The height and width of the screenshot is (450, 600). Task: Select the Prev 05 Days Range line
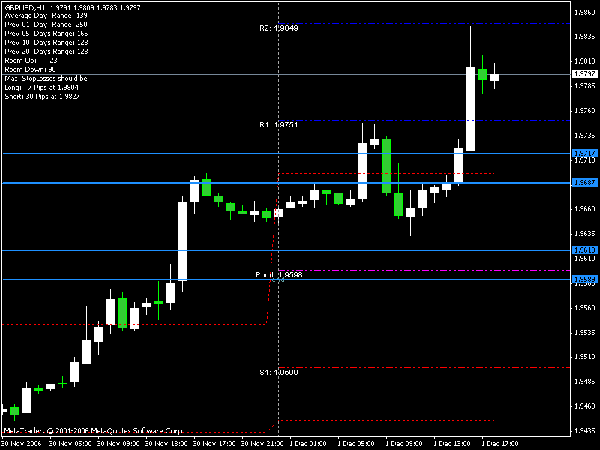click(46, 34)
